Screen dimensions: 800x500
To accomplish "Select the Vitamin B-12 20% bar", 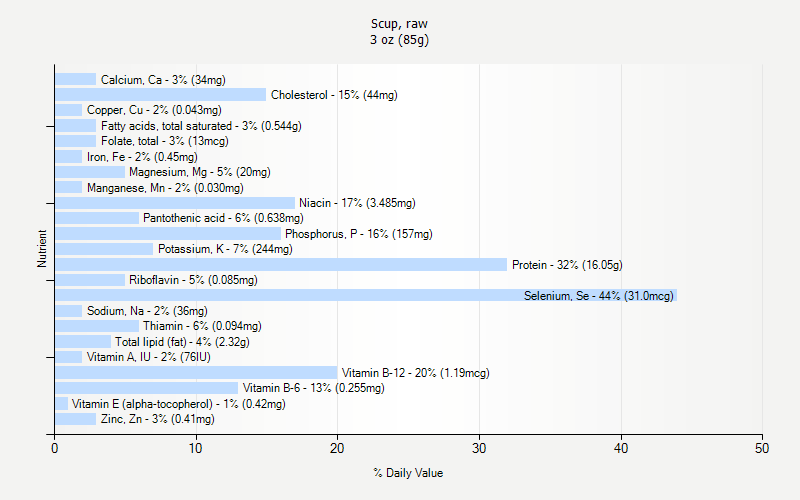I will pos(196,372).
